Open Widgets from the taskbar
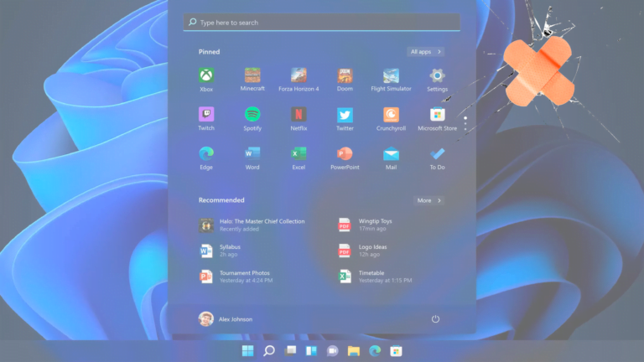The width and height of the screenshot is (644, 362). 311,351
